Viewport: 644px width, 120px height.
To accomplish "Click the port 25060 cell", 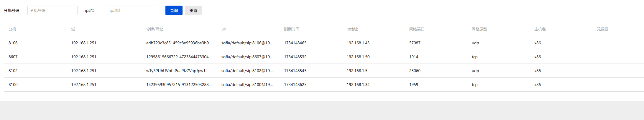I will [415, 71].
